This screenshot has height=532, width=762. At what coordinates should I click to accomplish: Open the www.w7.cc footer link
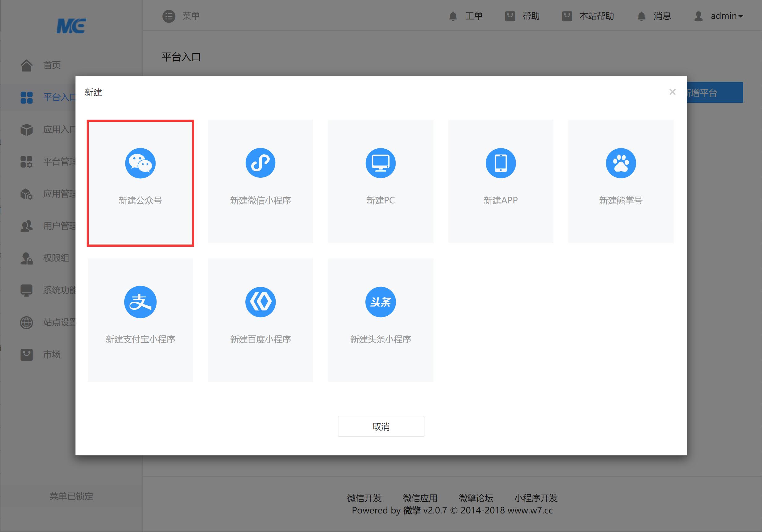pyautogui.click(x=530, y=510)
